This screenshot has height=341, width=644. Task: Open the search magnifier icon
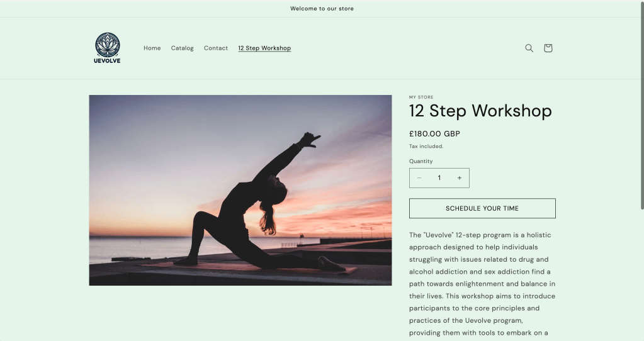[x=529, y=48]
